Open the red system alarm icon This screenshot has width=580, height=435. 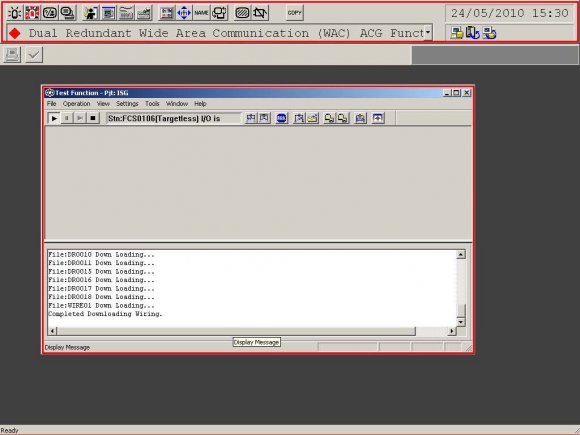(32, 13)
